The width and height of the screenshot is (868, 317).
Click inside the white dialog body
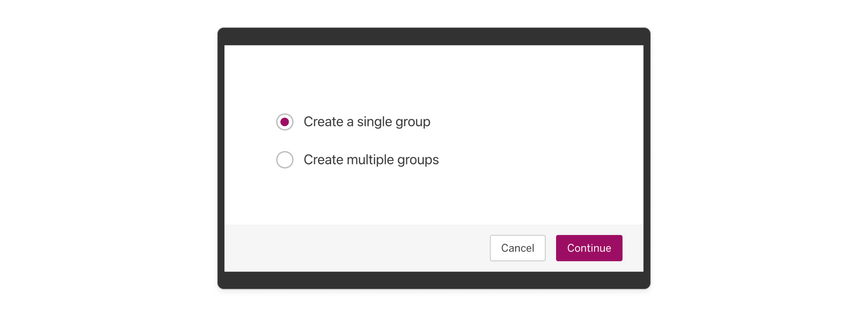434,85
